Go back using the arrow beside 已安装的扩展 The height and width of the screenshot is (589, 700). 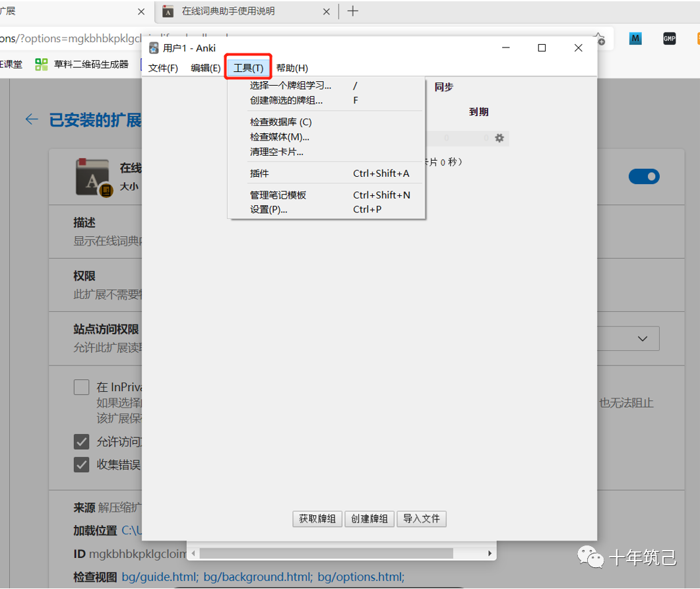coord(32,119)
